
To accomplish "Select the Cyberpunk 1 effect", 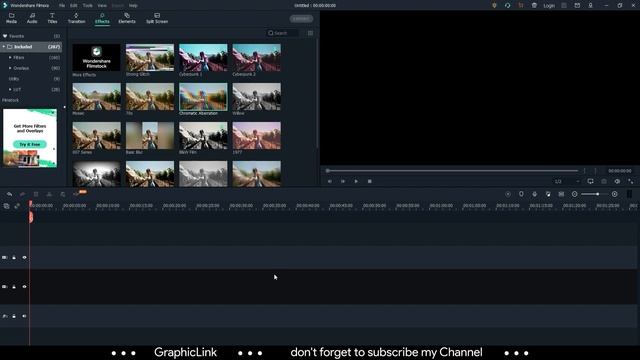I will [203, 58].
